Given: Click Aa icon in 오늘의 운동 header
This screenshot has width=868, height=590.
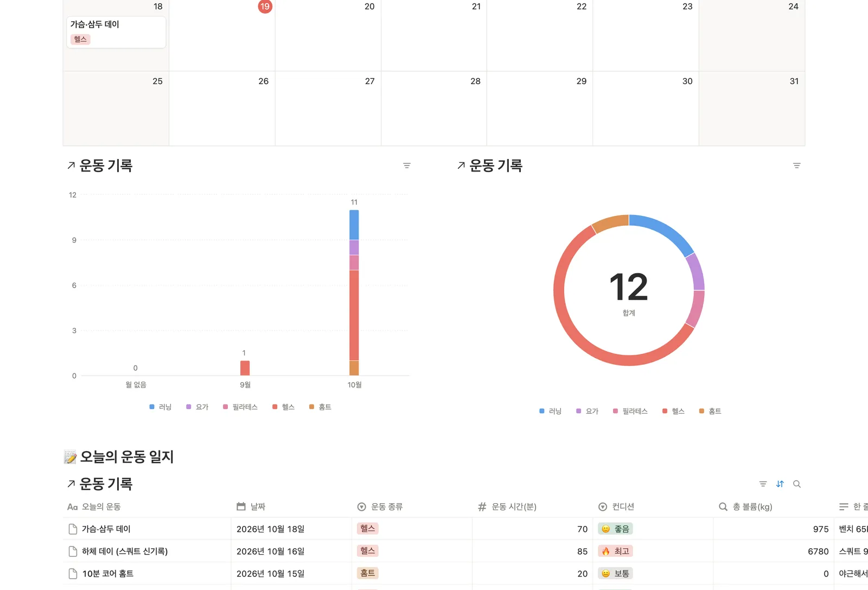Looking at the screenshot, I should [x=73, y=507].
